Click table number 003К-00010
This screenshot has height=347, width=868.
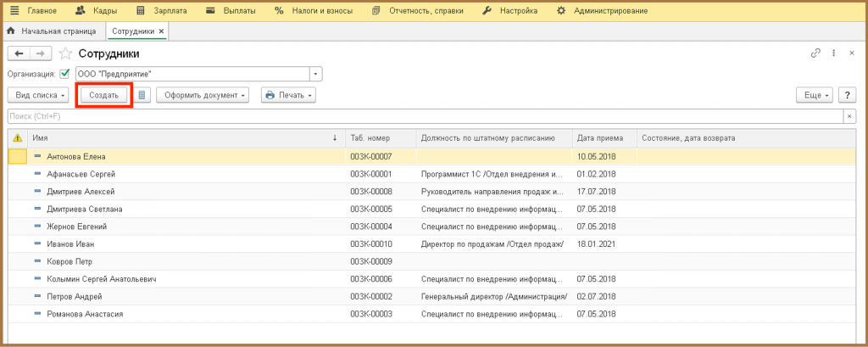(371, 243)
